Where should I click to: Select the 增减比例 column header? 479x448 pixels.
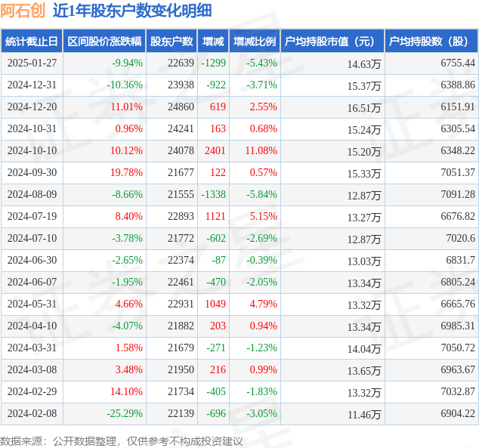255,42
